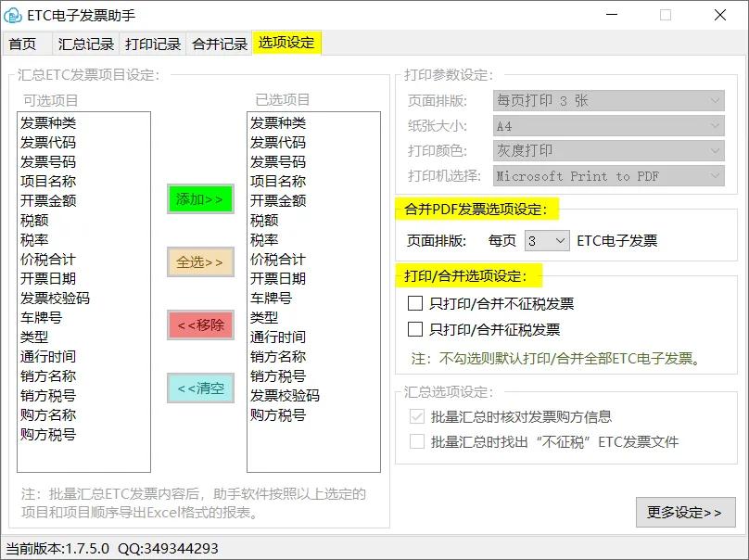Select 发票校验码 in 可选项目 list

[x=55, y=299]
